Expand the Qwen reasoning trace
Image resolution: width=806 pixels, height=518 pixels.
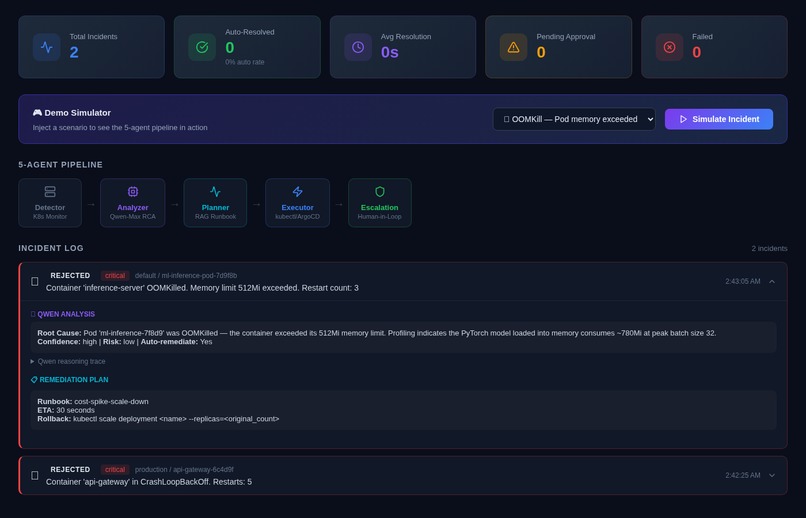[x=68, y=361]
